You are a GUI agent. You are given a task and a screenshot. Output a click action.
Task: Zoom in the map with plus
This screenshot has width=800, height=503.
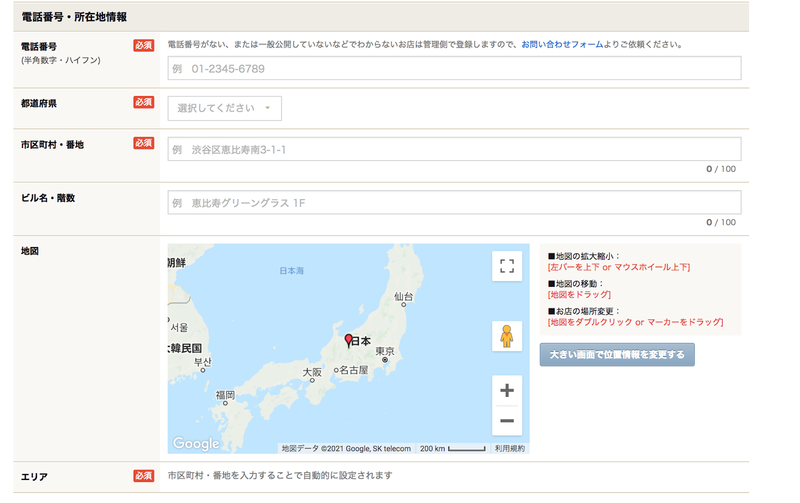click(507, 391)
